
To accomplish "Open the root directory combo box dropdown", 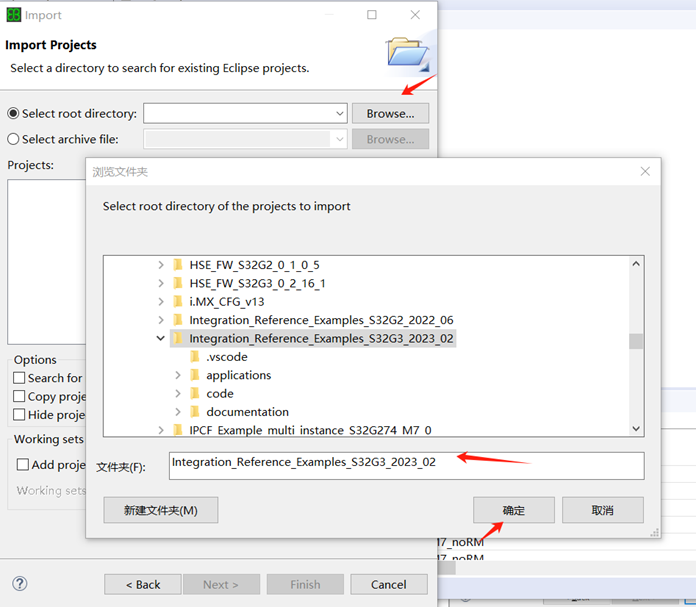I will pyautogui.click(x=340, y=114).
